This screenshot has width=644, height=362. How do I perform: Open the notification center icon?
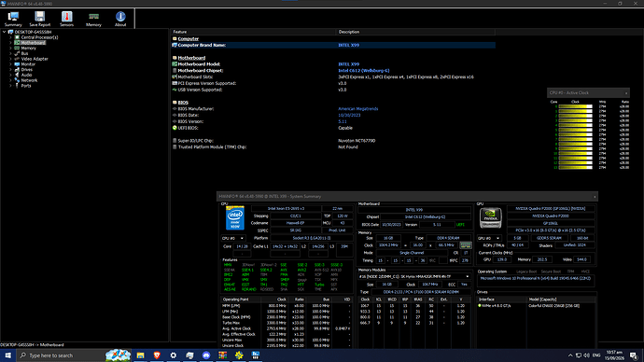pos(634,355)
